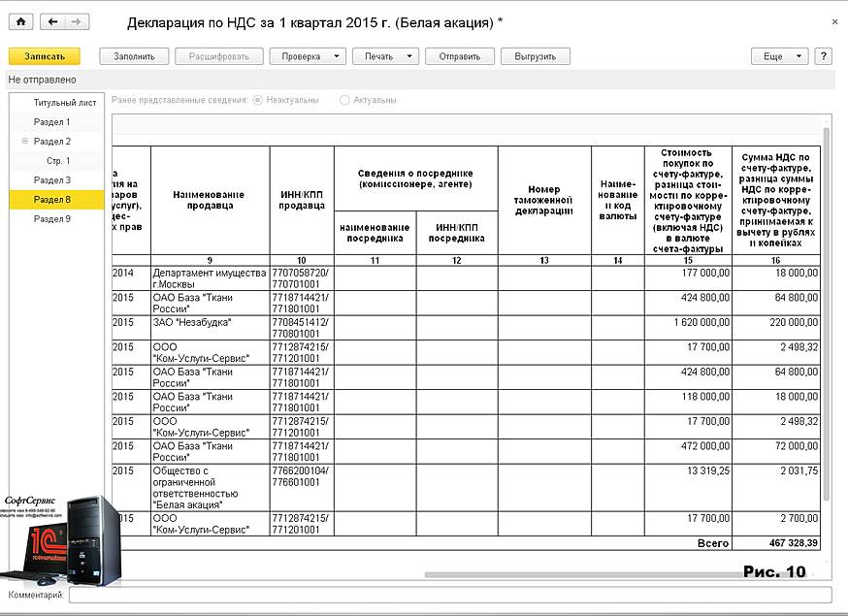848x616 pixels.
Task: Open Стр. 1 under Раздел 2
Action: point(57,161)
